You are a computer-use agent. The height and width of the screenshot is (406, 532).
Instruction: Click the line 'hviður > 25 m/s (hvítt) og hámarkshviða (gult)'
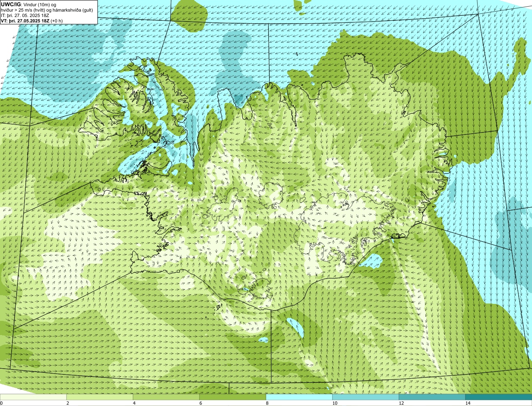(x=47, y=10)
